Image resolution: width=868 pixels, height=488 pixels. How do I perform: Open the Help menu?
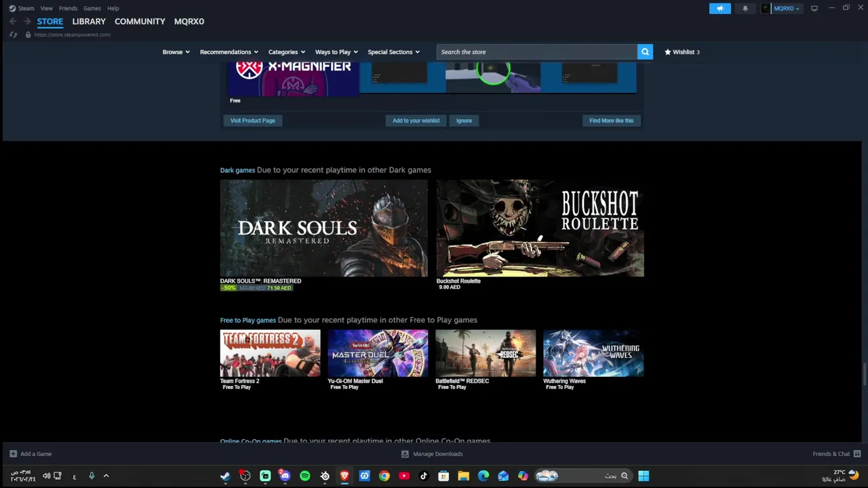pyautogui.click(x=113, y=8)
